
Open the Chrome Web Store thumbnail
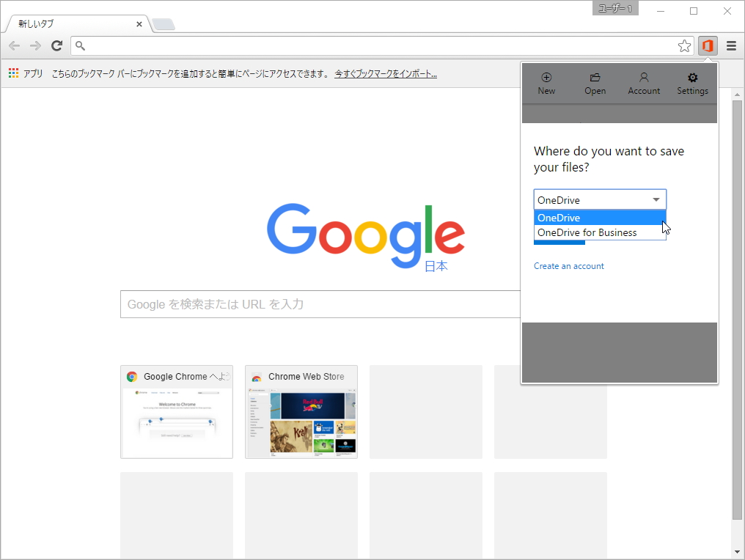click(x=301, y=412)
